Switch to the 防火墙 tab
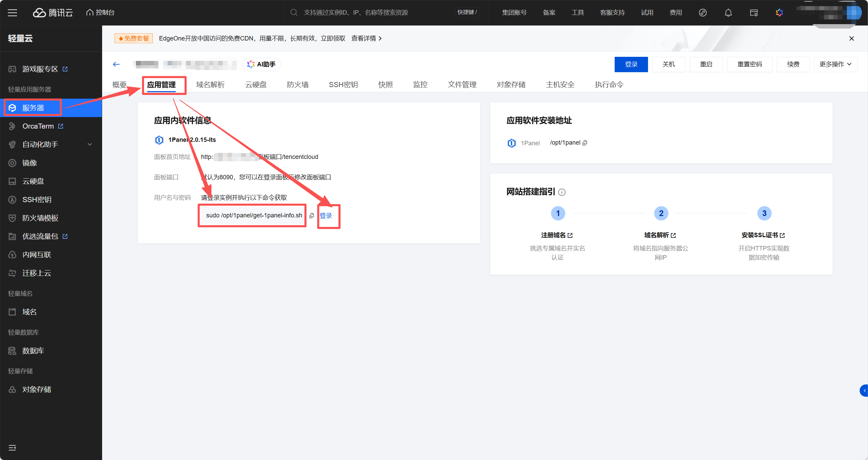Viewport: 868px width, 460px height. click(x=298, y=85)
